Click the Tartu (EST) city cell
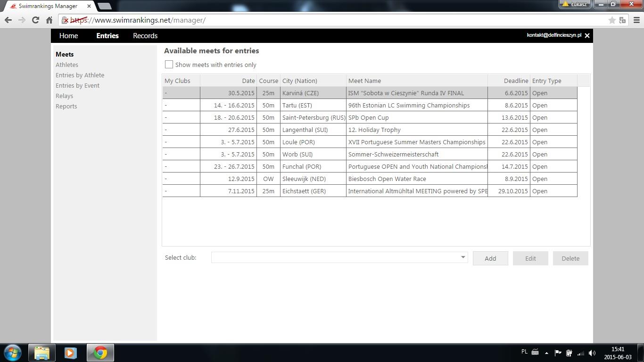644x362 pixels. coord(313,105)
